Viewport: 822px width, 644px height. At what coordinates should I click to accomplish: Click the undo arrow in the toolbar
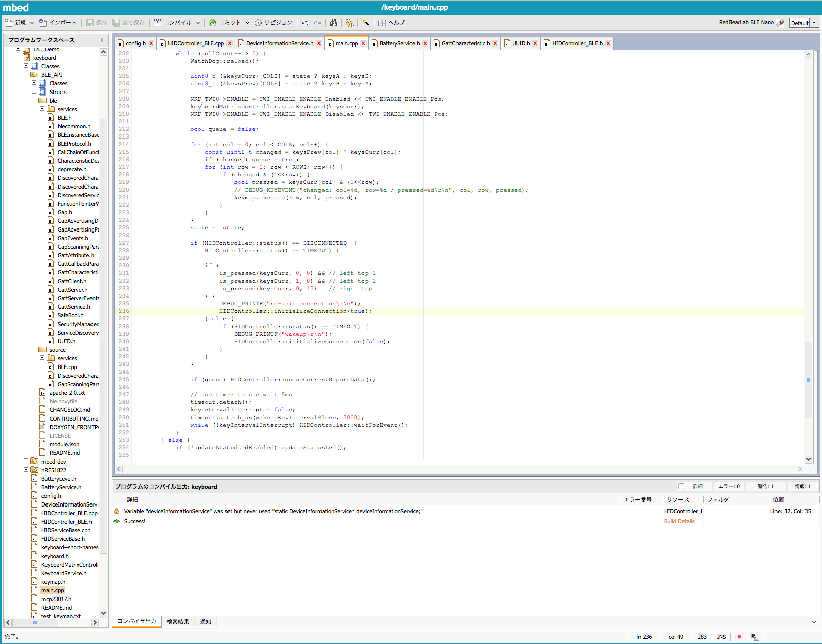coord(305,23)
